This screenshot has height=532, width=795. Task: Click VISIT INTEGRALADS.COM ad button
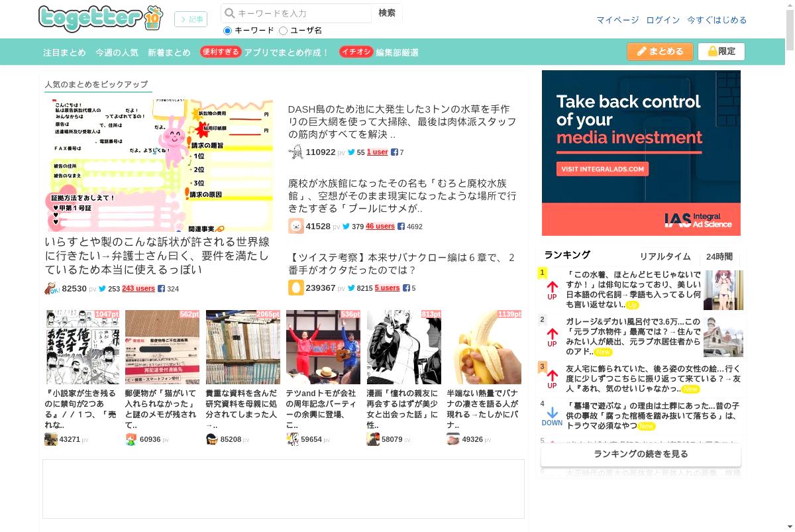[602, 169]
